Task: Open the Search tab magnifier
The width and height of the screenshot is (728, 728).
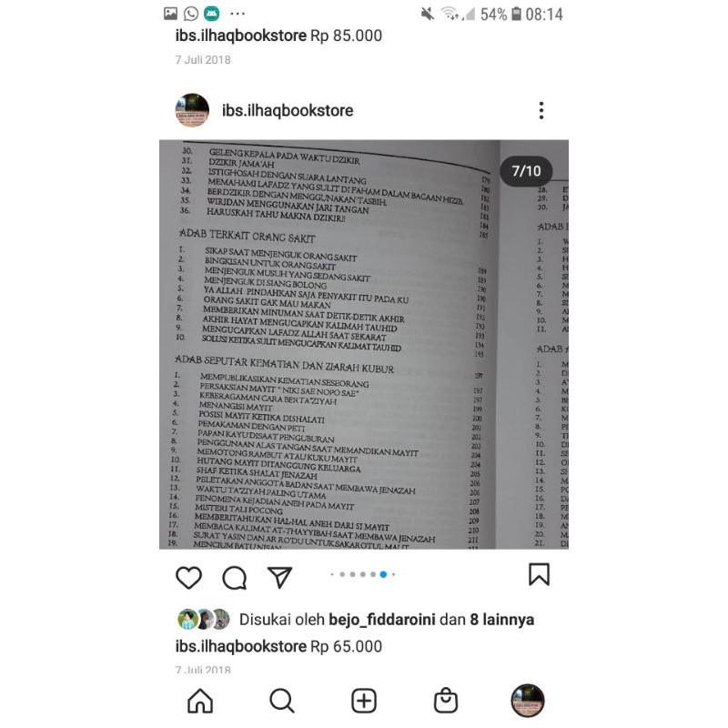Action: click(x=282, y=701)
